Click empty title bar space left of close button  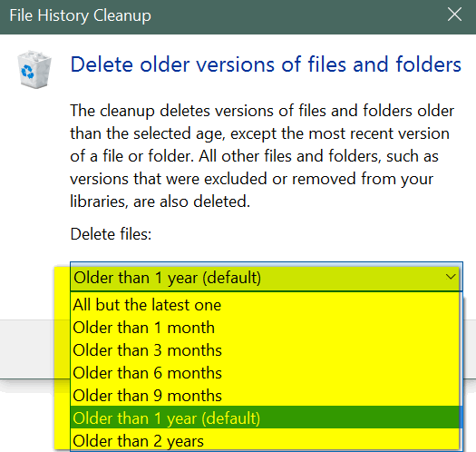(x=297, y=16)
